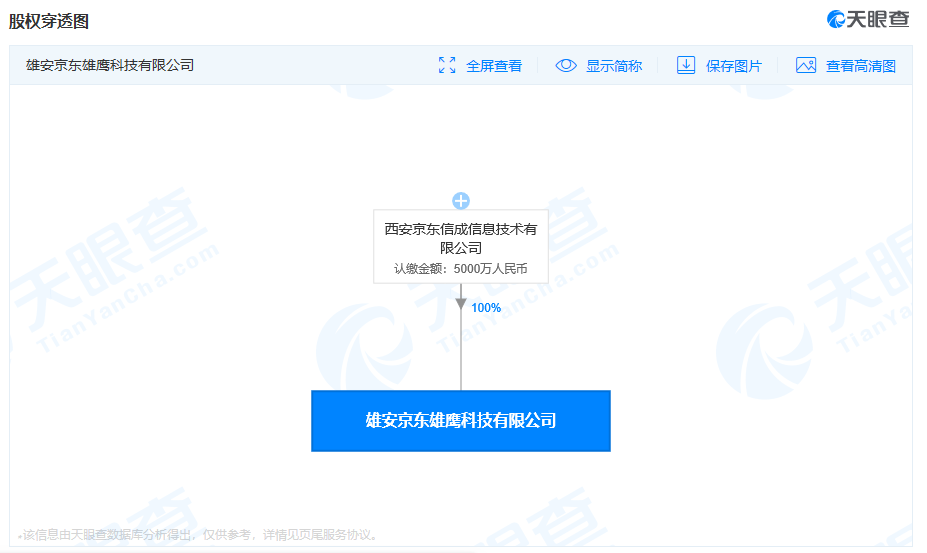Open 全屏查看 fullscreen view
This screenshot has height=553, width=927.
click(x=494, y=66)
